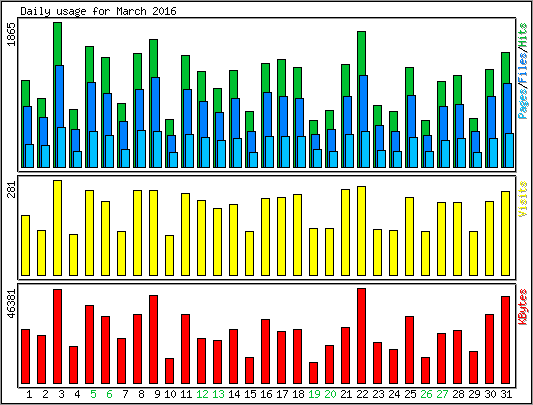
Task: Click the 1865 axis value label
Action: pyautogui.click(x=11, y=34)
